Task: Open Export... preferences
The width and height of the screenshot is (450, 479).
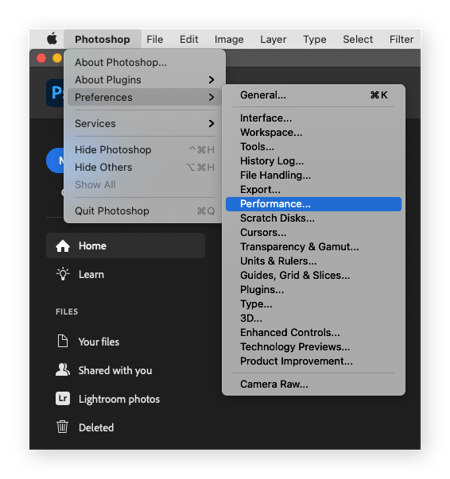Action: (x=313, y=190)
